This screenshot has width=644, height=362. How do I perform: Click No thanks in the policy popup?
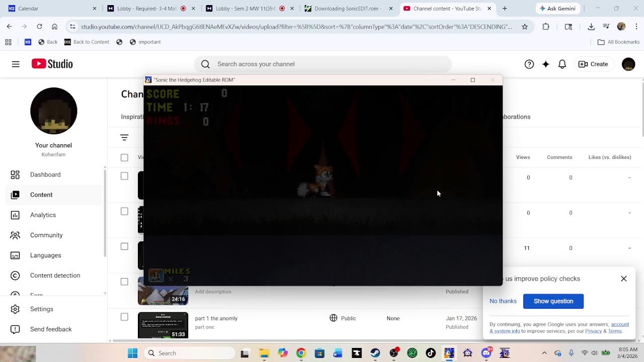pyautogui.click(x=503, y=301)
